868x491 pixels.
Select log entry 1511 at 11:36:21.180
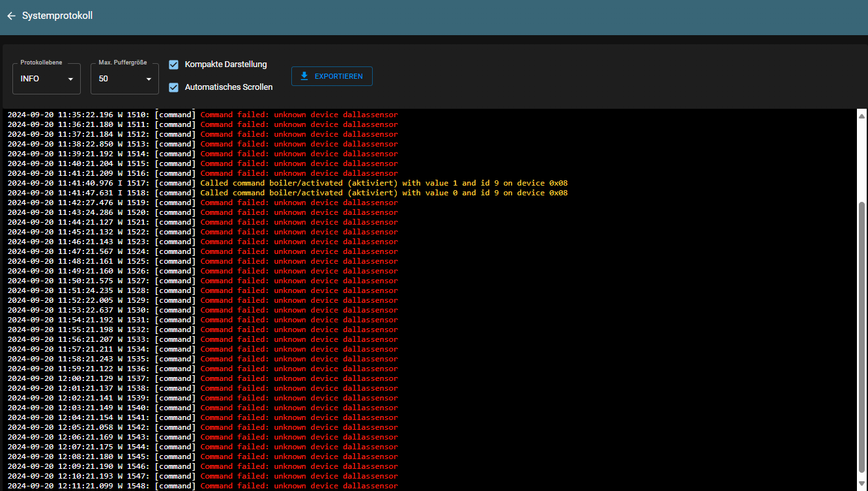pyautogui.click(x=203, y=124)
